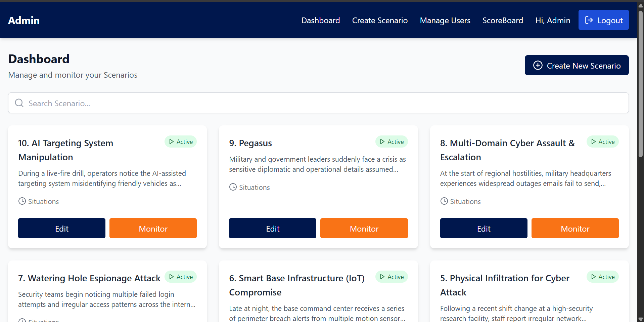Click the Hi, Admin greeting
Screen dimensions: 644x322
tap(553, 21)
